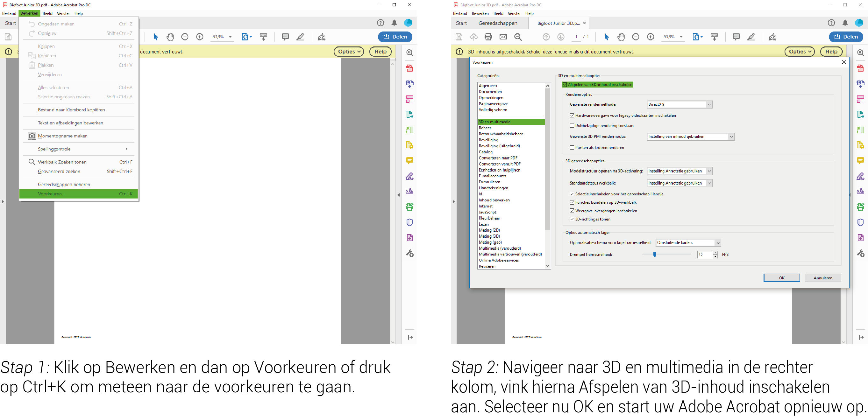Toggle Afspelen van 3D-inhoud inschakelen checkbox
Screen dimensions: 868x420
click(565, 85)
